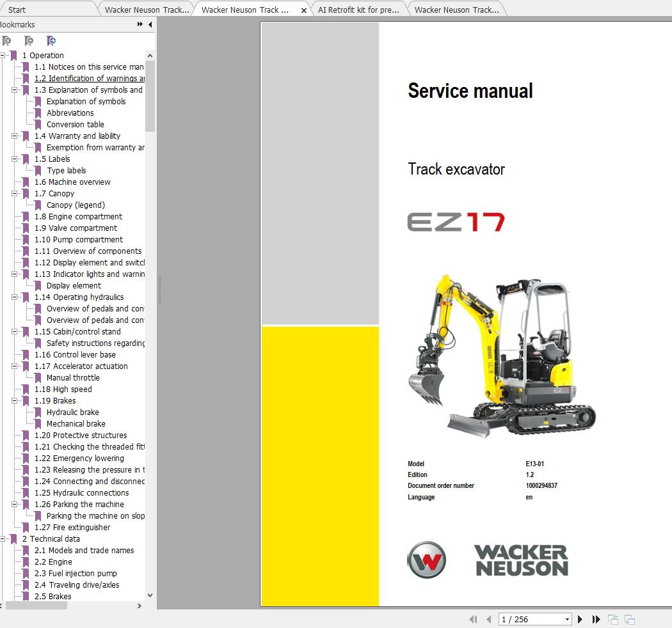This screenshot has width=672, height=628.
Task: Switch to the AI Retrofit kit tab
Action: (358, 9)
